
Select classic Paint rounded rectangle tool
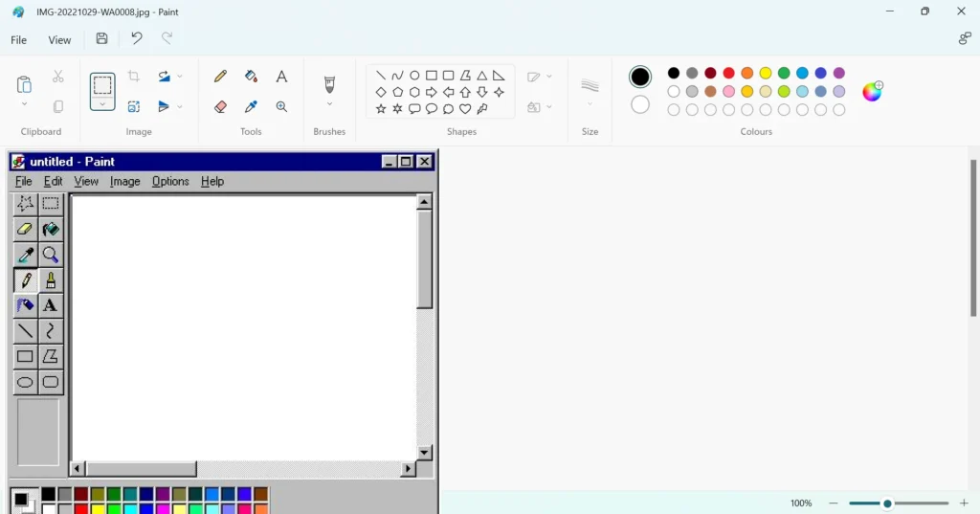pyautogui.click(x=51, y=382)
